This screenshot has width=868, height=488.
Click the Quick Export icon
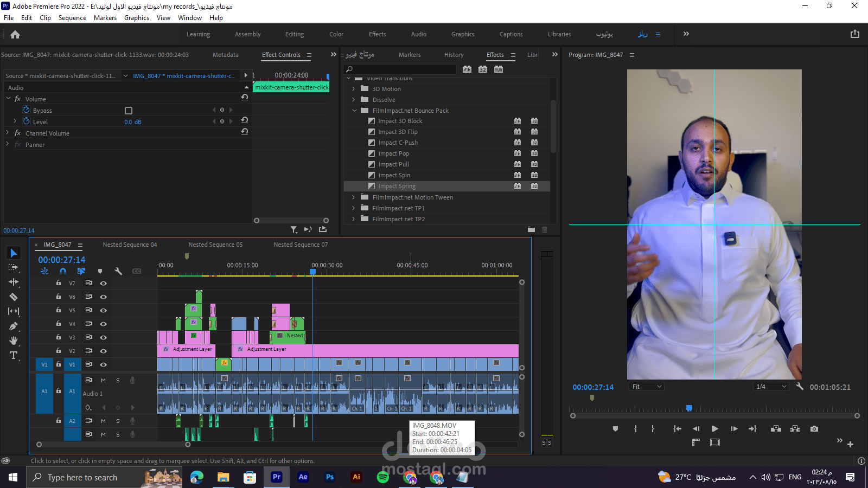point(855,34)
